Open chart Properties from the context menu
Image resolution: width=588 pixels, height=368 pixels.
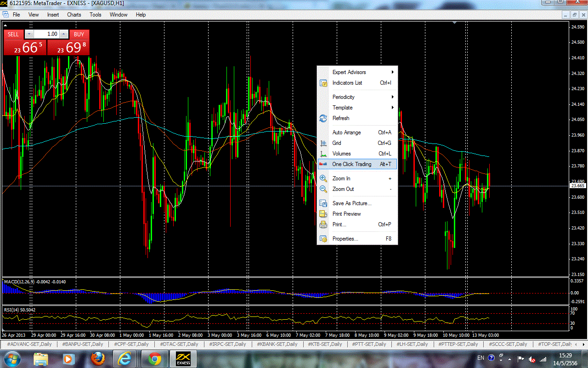pyautogui.click(x=357, y=239)
